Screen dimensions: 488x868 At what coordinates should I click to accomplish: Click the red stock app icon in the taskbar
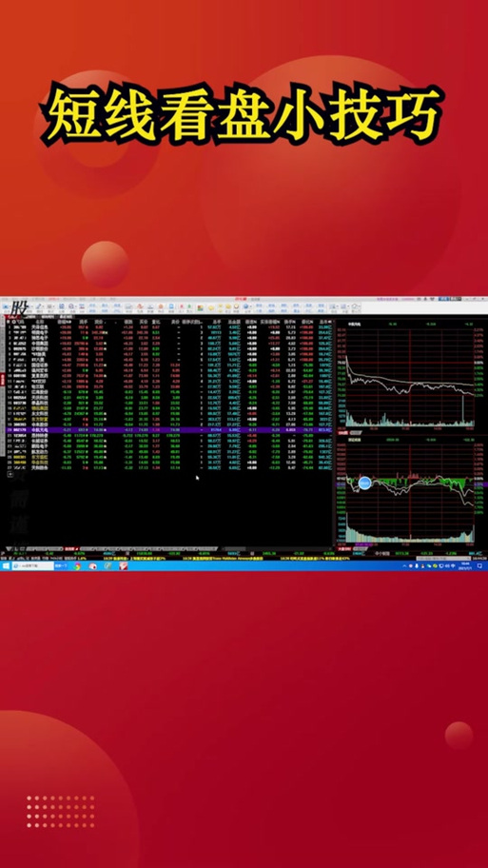(123, 565)
